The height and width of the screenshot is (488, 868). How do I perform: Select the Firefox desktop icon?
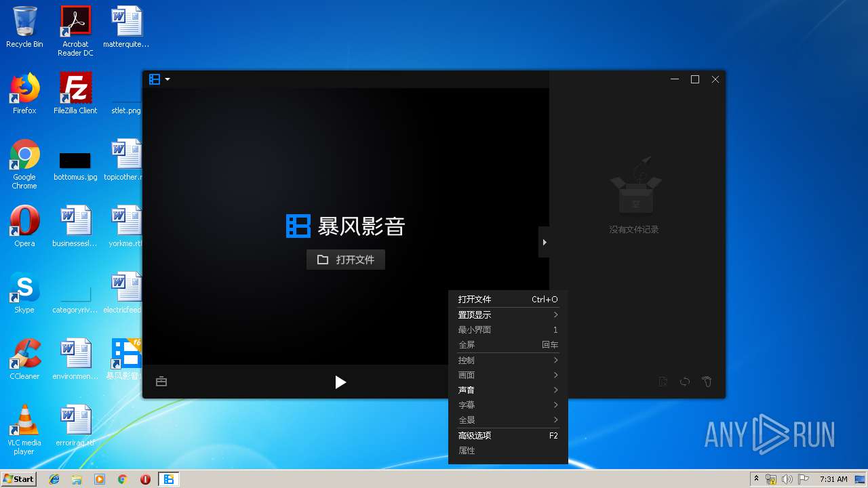24,94
